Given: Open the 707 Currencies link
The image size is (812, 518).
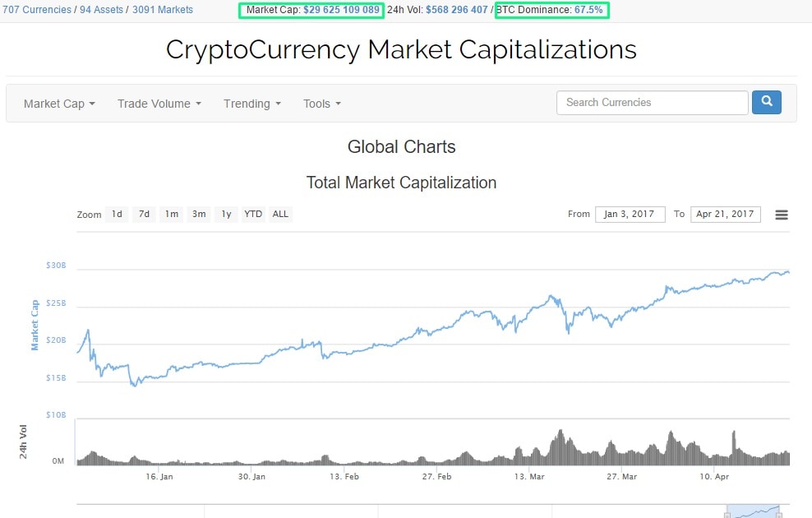Looking at the screenshot, I should 36,10.
